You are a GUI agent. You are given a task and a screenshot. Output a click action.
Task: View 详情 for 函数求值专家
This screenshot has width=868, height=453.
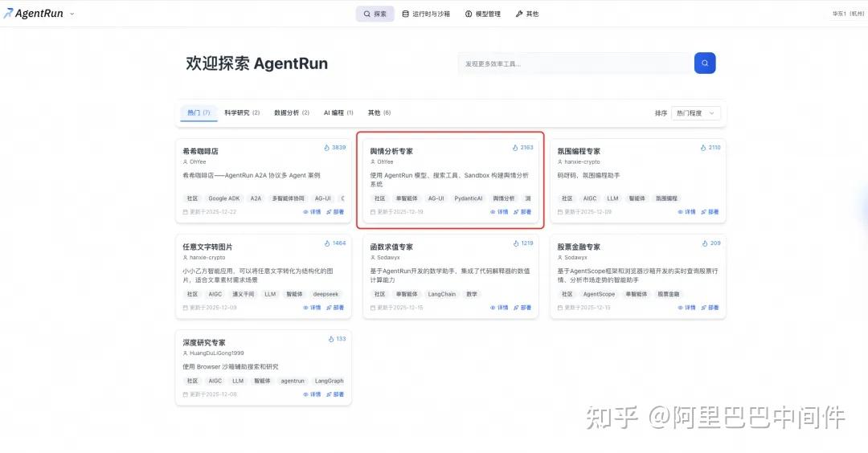[x=499, y=308]
